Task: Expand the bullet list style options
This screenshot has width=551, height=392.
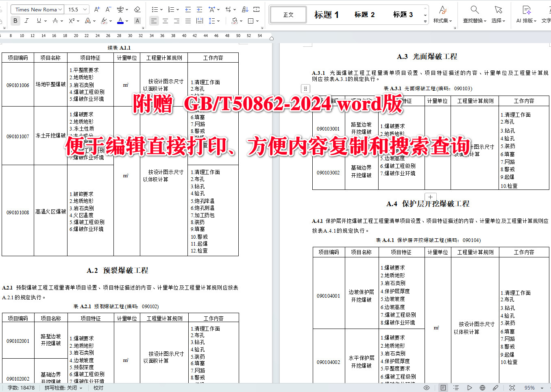Action: (x=161, y=9)
